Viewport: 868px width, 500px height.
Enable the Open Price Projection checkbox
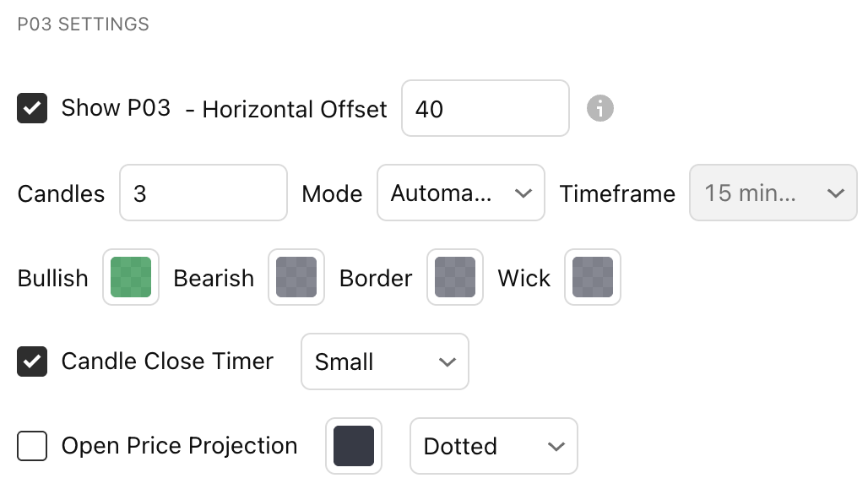32,446
